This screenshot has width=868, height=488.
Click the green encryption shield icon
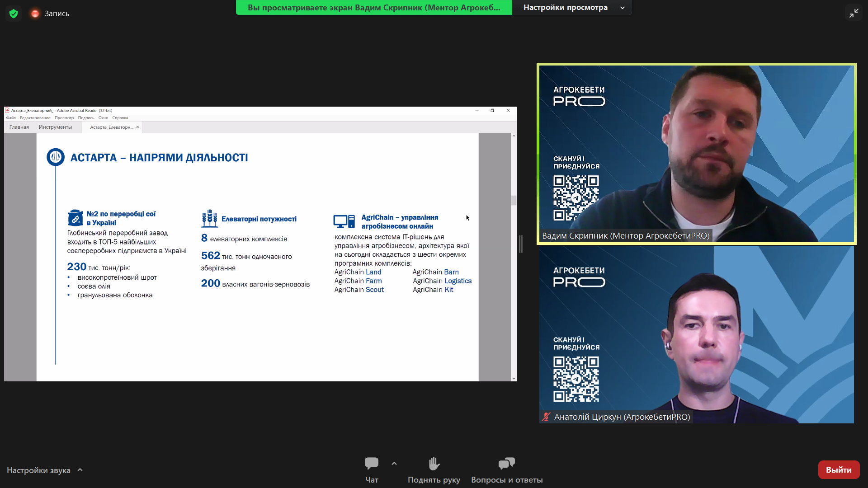coord(14,14)
